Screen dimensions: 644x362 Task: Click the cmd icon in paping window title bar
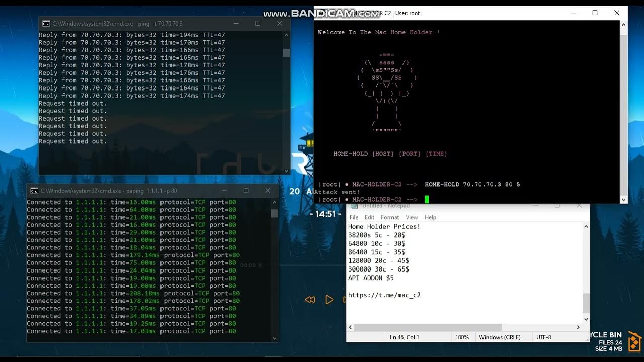pos(34,191)
